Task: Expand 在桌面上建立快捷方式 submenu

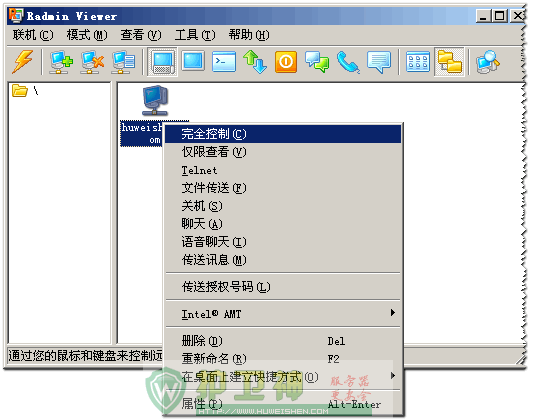Action: [283, 377]
